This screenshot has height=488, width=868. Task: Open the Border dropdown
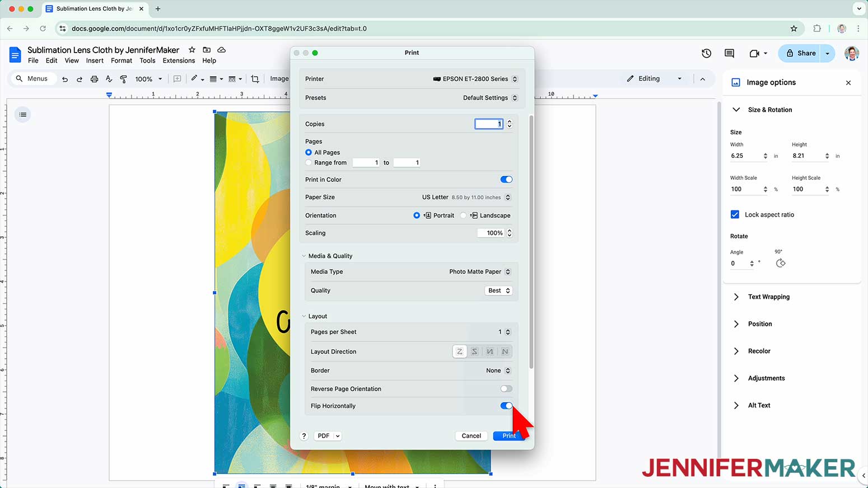[498, 370]
